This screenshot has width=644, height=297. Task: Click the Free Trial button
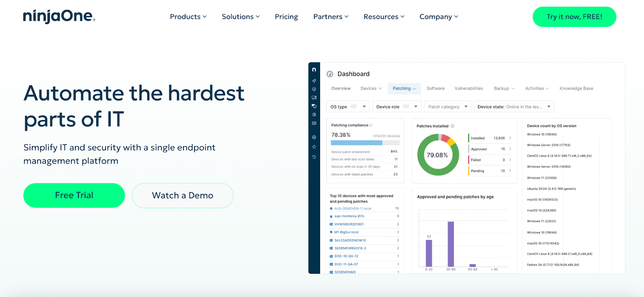coord(74,195)
